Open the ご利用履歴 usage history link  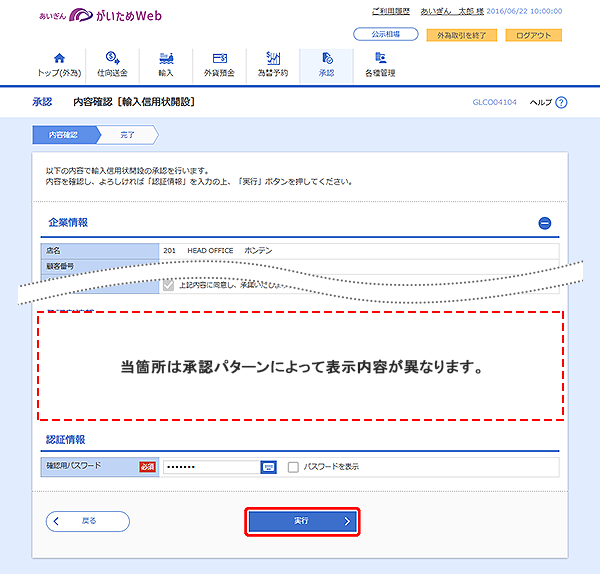coord(391,11)
